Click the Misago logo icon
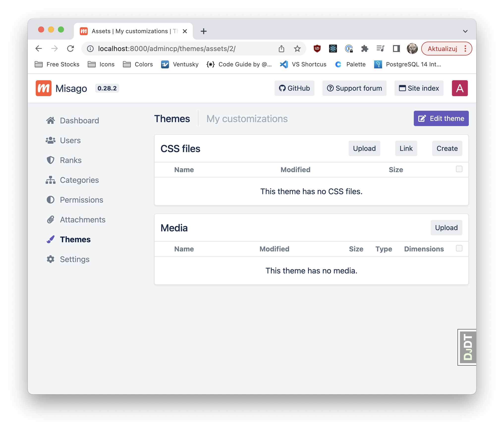Viewport: 504px width, 431px height. click(x=44, y=88)
